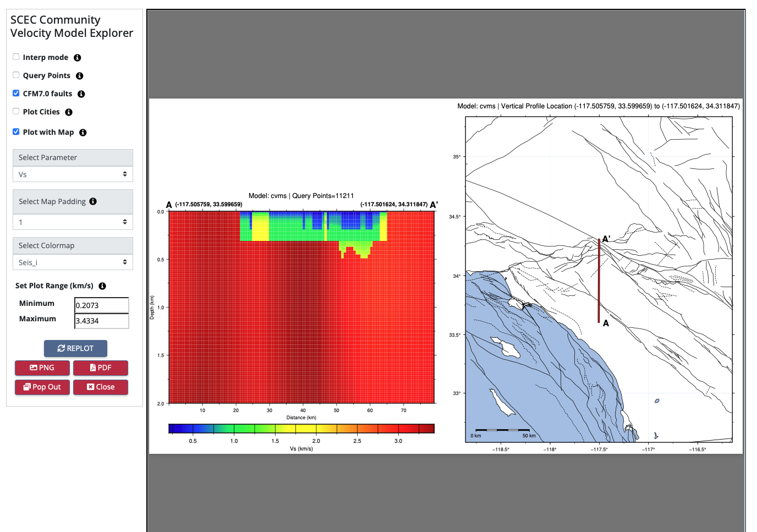
Task: Download the plot as PNG
Action: (x=42, y=368)
